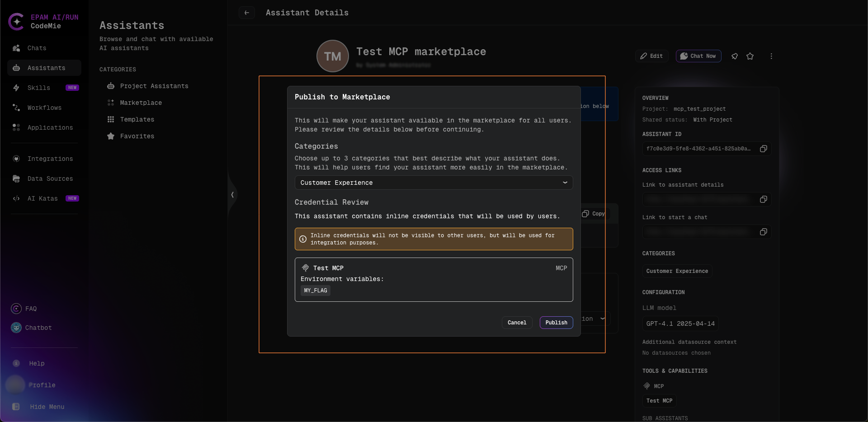Click the GPT-4.1 2025-04-14 model tag
868x422 pixels.
tap(680, 324)
